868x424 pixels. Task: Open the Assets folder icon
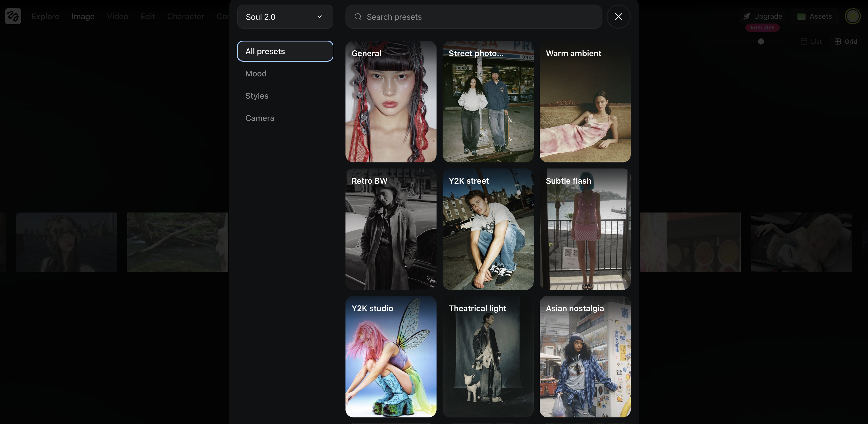tap(801, 16)
